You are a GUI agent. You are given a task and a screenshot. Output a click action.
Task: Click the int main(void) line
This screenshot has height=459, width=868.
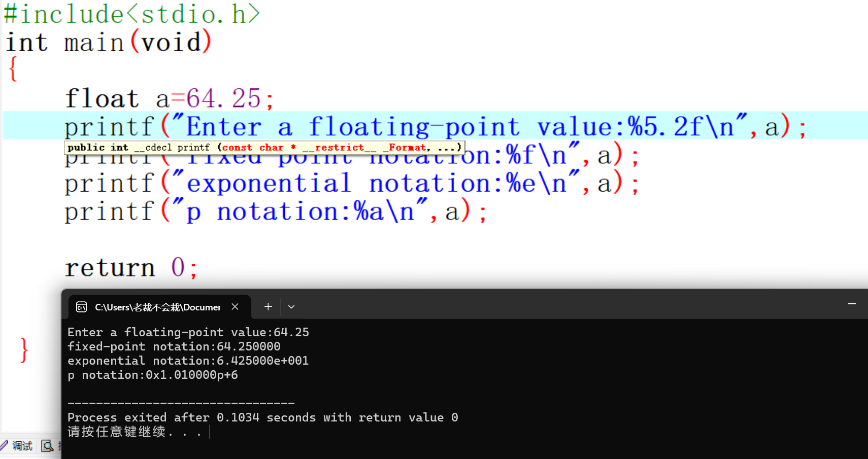[x=108, y=42]
